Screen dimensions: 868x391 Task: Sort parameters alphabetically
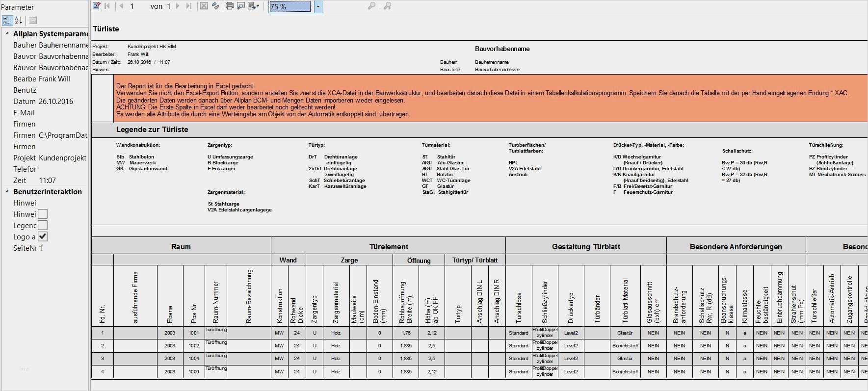coord(19,20)
